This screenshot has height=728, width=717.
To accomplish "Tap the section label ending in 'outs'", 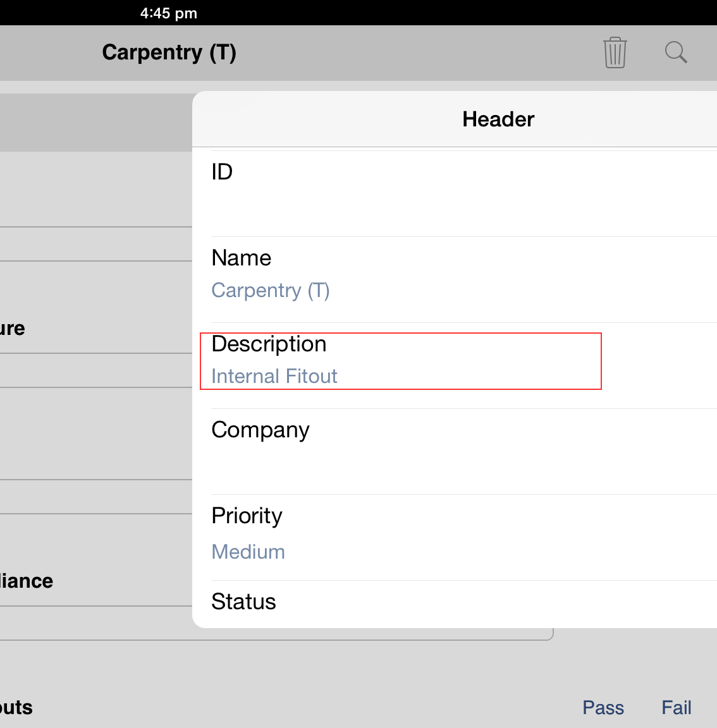I will (16, 707).
